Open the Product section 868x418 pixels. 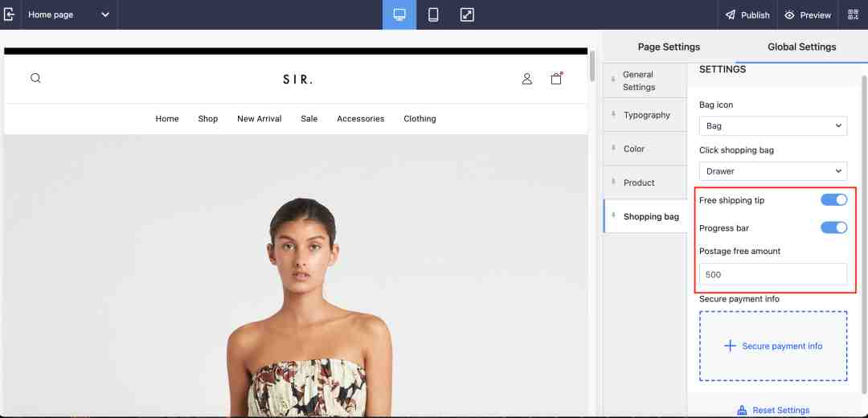point(645,182)
